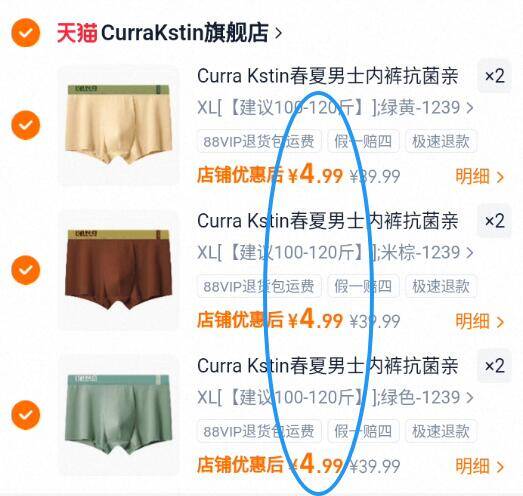This screenshot has height=496, width=523.
Task: Change quantity ×2 on first item
Action: click(494, 76)
